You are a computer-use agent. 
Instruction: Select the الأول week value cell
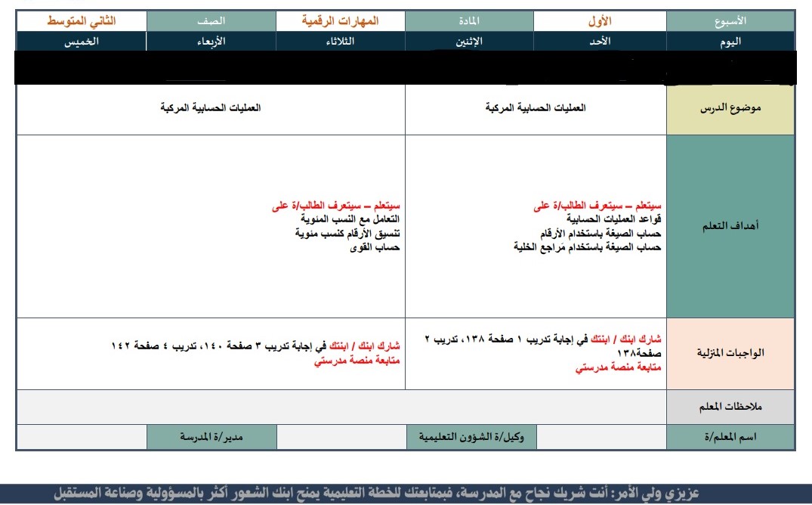599,22
